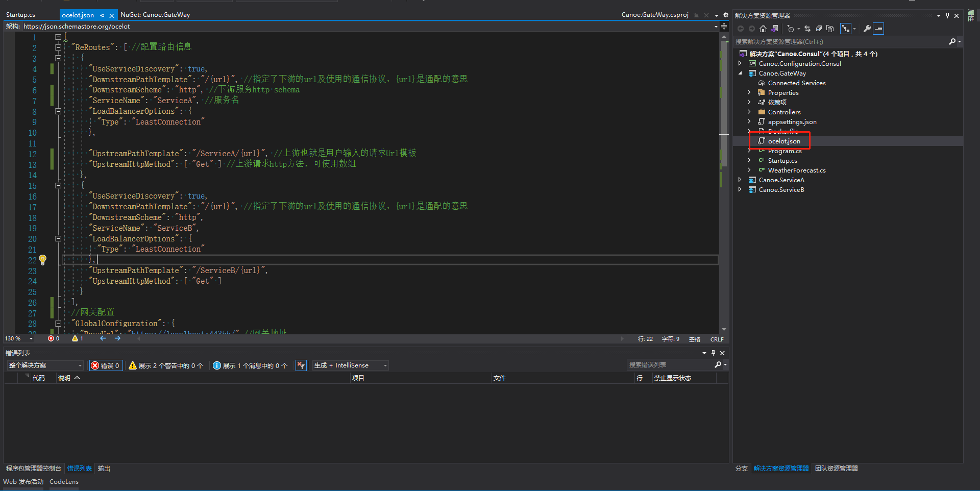Click the back navigation arrow in Solution Explorer
Viewport: 980px width, 491px height.
tap(741, 29)
